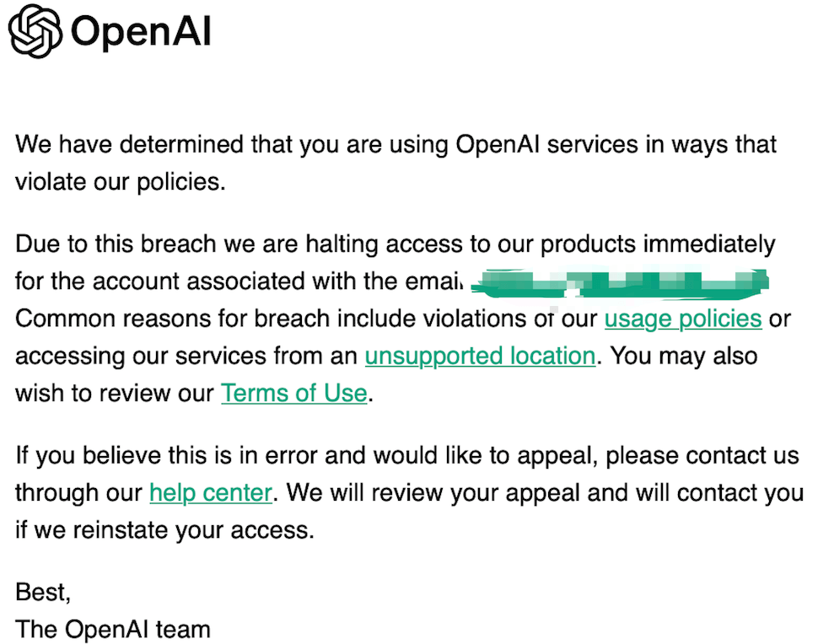Open the Terms of Use link
The image size is (818, 644).
[294, 393]
